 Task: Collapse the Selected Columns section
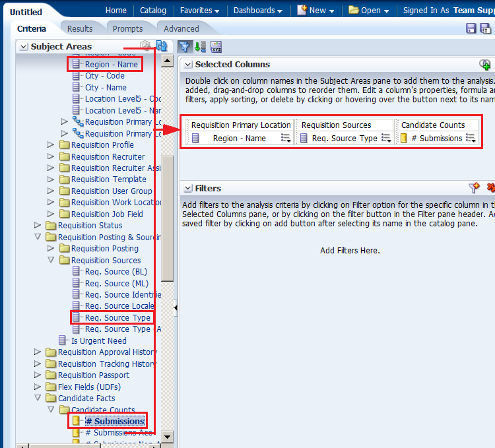[188, 65]
